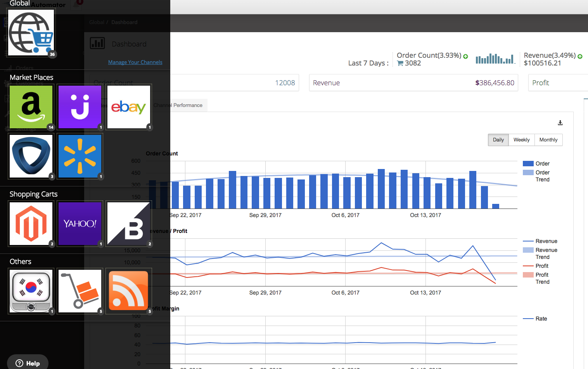Click the Profit summary card
Viewport: 588px width, 369px height.
[558, 83]
